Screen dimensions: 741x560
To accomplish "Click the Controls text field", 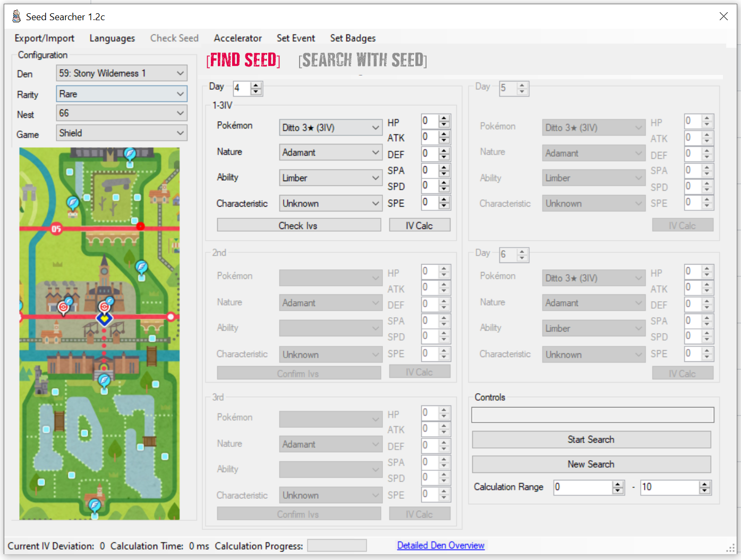I will point(593,415).
